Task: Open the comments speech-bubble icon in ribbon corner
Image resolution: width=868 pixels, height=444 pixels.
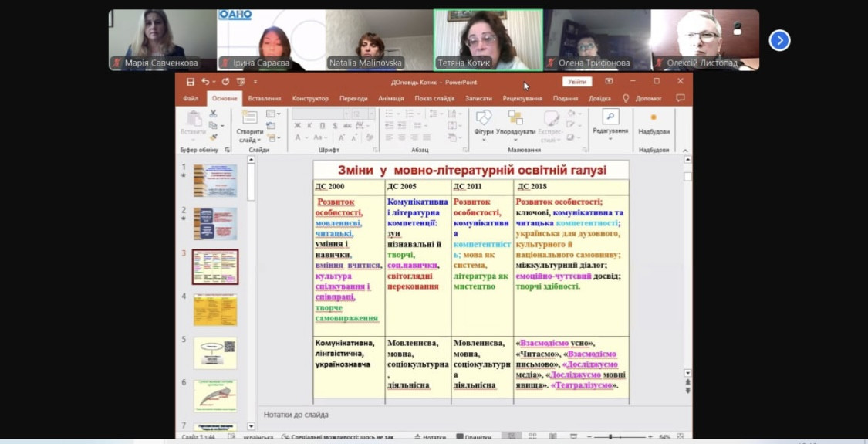Action: pos(680,98)
